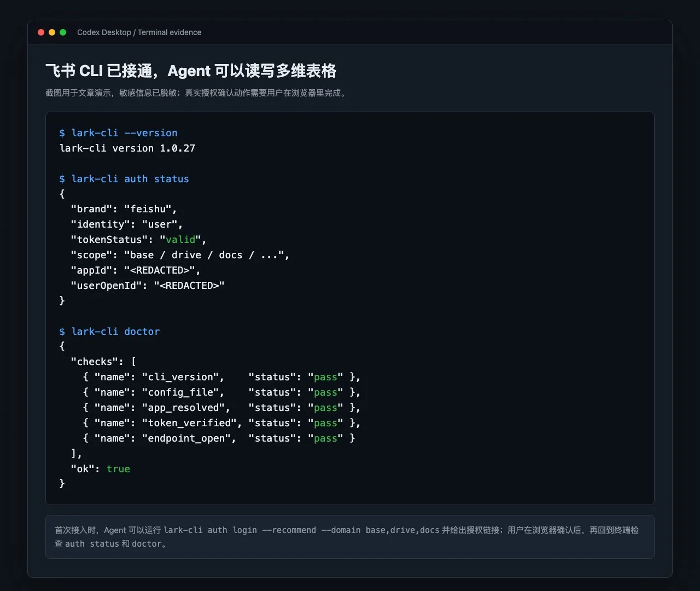
Task: Click the green maximize window dot
Action: click(63, 32)
